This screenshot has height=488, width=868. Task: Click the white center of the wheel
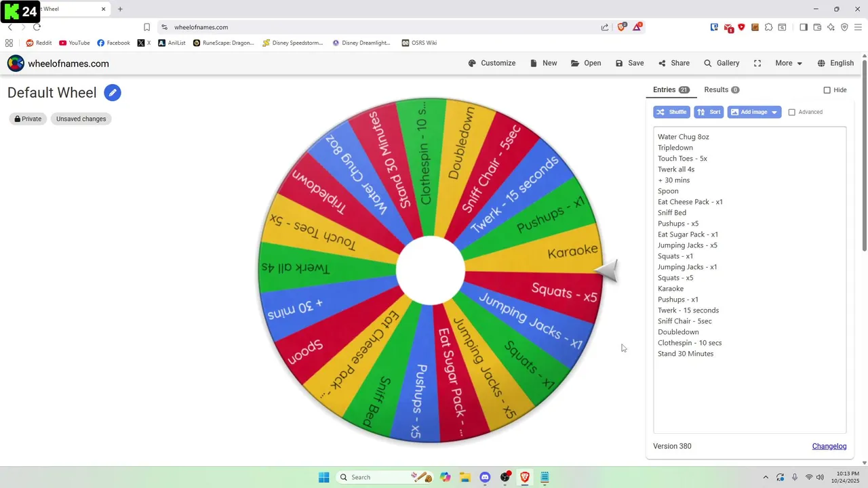coord(431,270)
